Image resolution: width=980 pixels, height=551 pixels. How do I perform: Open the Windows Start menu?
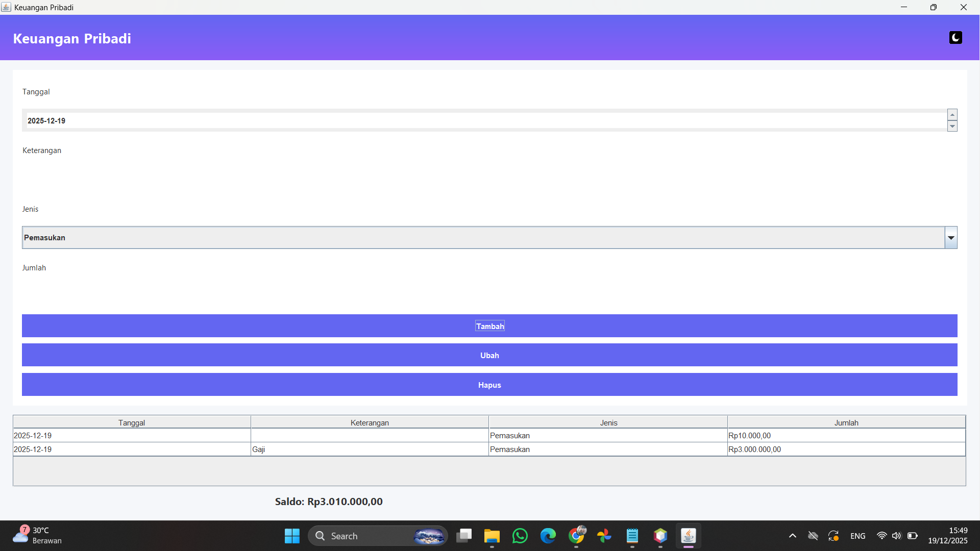(292, 536)
